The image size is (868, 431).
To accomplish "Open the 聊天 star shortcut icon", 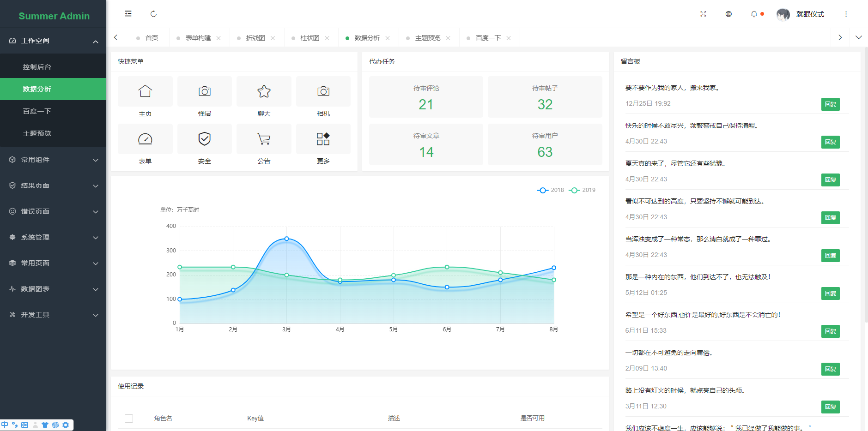I will 264,91.
